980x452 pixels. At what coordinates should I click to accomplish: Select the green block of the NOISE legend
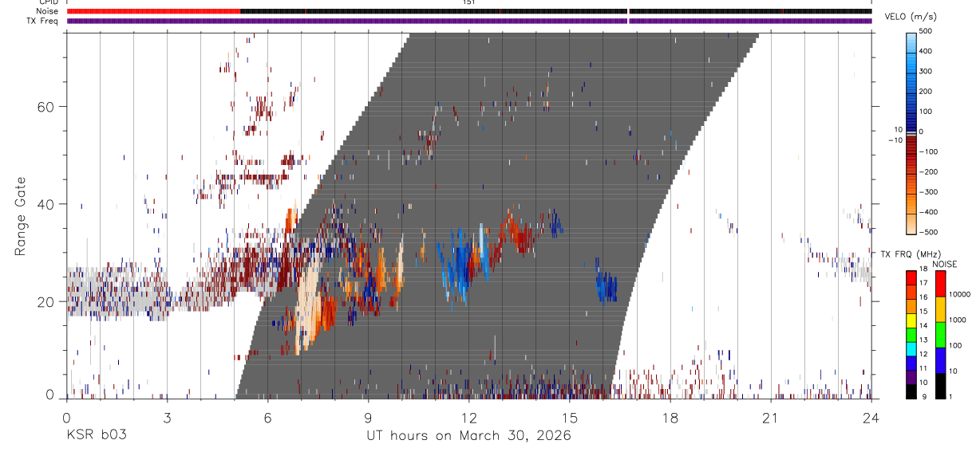pyautogui.click(x=941, y=335)
